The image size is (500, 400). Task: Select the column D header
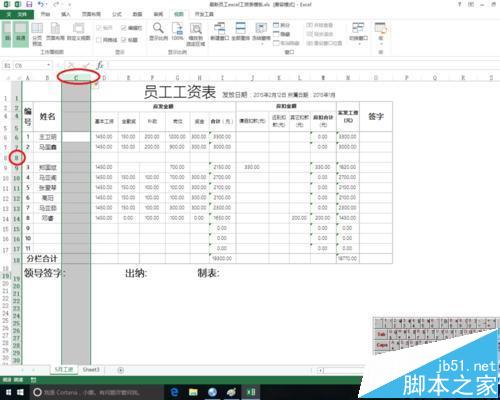(x=104, y=78)
